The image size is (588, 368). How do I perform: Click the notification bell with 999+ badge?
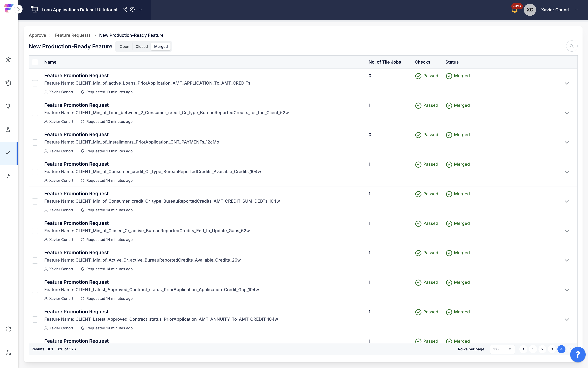tap(515, 10)
